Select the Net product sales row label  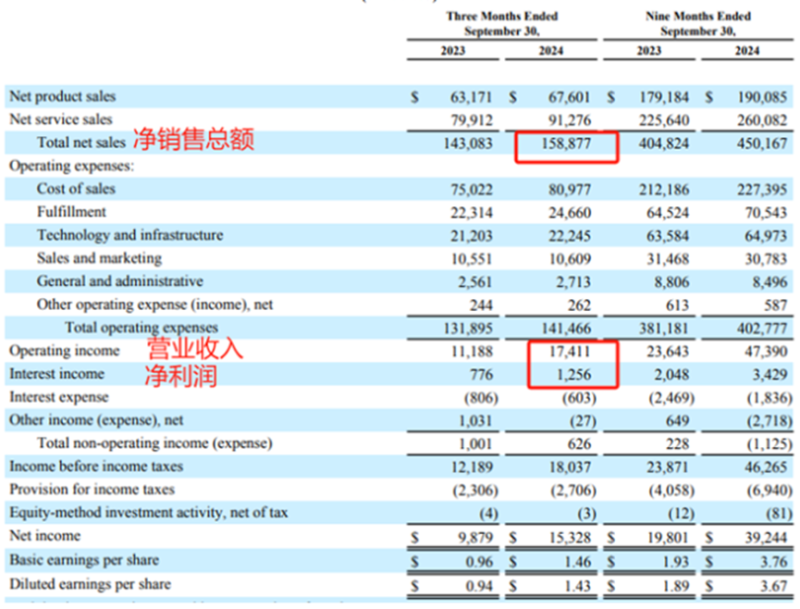pyautogui.click(x=62, y=97)
